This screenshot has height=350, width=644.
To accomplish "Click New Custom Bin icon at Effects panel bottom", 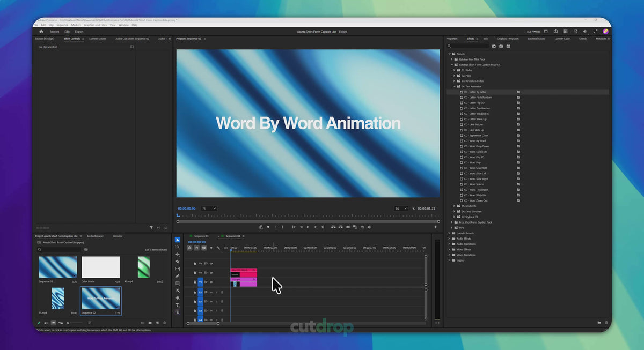I will point(599,323).
